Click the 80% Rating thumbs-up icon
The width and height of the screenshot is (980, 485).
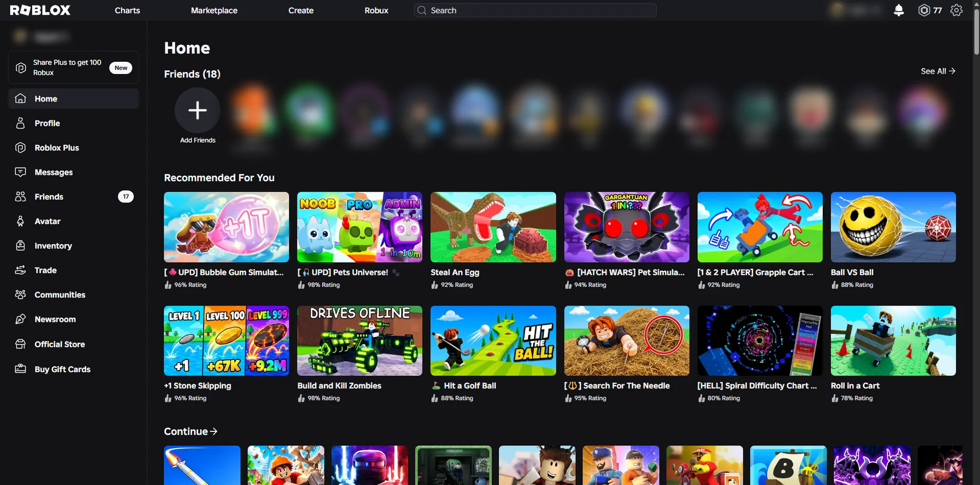point(701,398)
